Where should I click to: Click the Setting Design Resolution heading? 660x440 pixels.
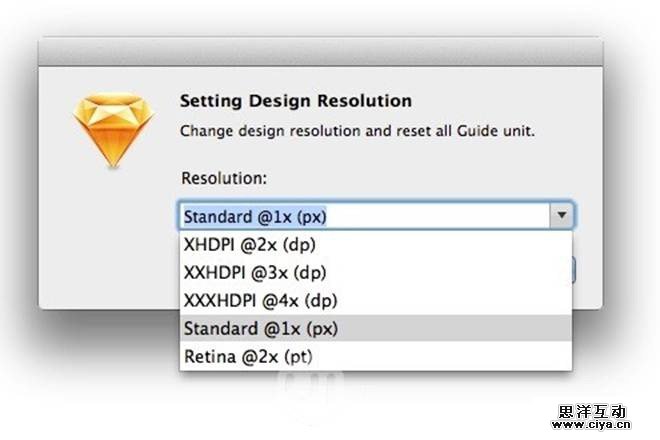(x=295, y=101)
